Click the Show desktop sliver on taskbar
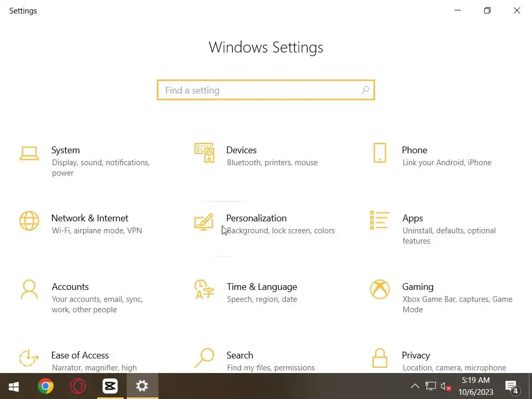The image size is (532, 399). [x=530, y=386]
